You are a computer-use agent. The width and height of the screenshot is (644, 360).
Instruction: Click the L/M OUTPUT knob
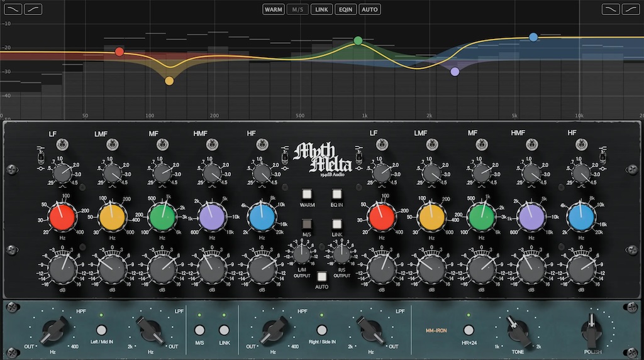[302, 254]
